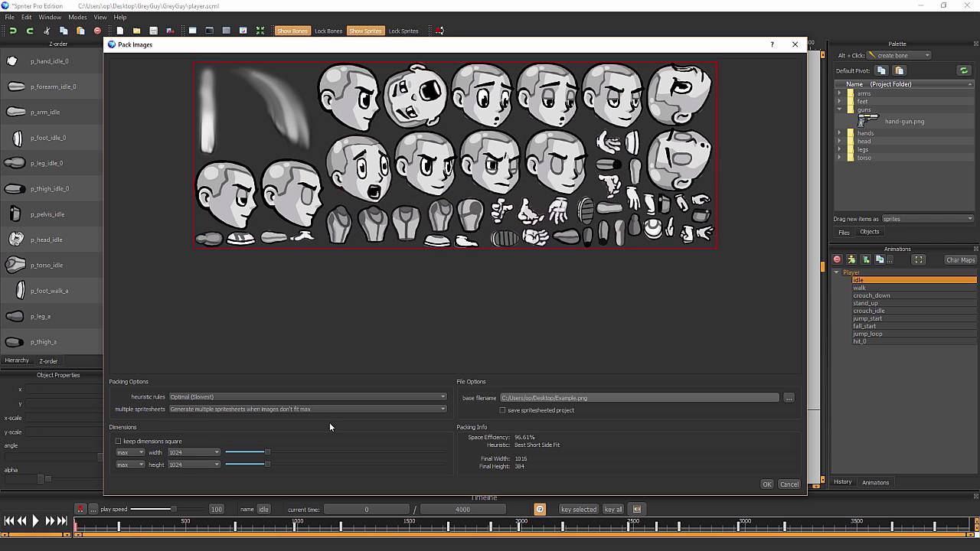Click the Default Pivot paste icon
The image size is (980, 551).
coord(899,70)
